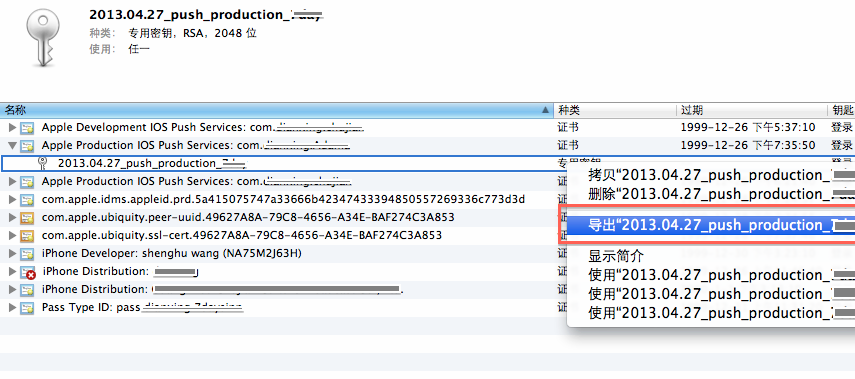Click certificate icon of Apple Development IOS Push Services
855x379 pixels.
(x=27, y=128)
